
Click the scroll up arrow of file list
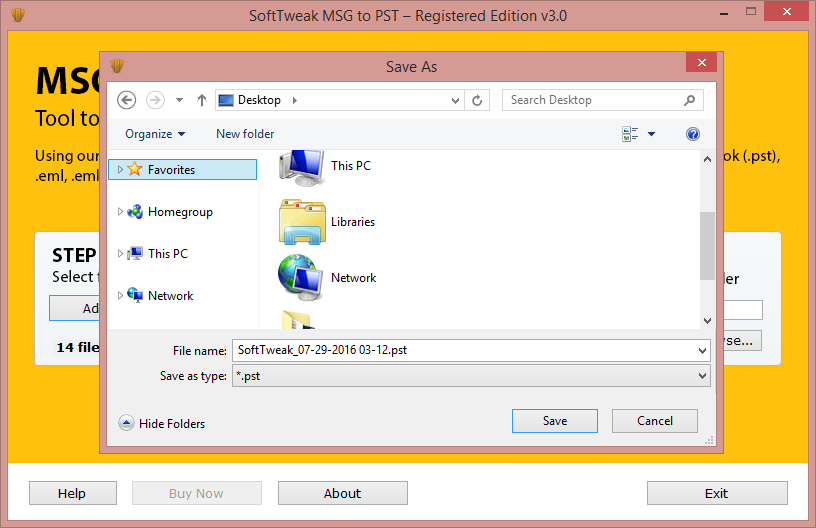click(707, 159)
